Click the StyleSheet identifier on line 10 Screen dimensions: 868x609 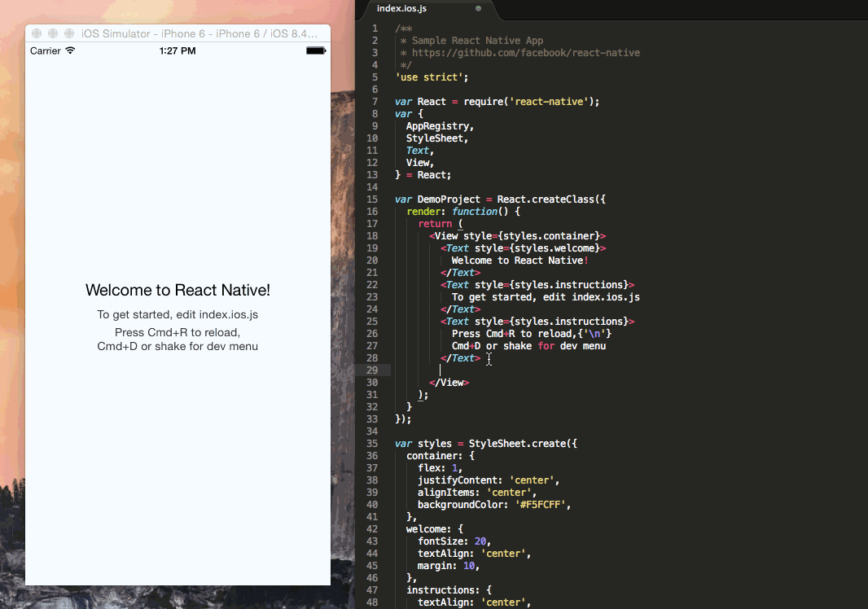click(435, 138)
